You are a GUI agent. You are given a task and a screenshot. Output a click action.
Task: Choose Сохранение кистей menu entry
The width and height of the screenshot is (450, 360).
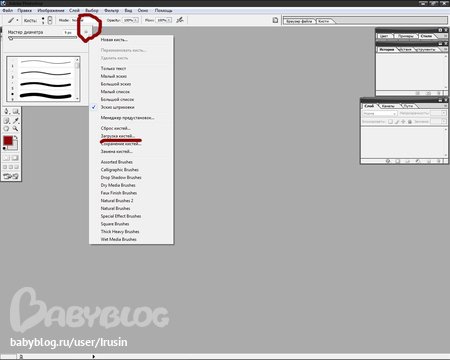tap(121, 144)
